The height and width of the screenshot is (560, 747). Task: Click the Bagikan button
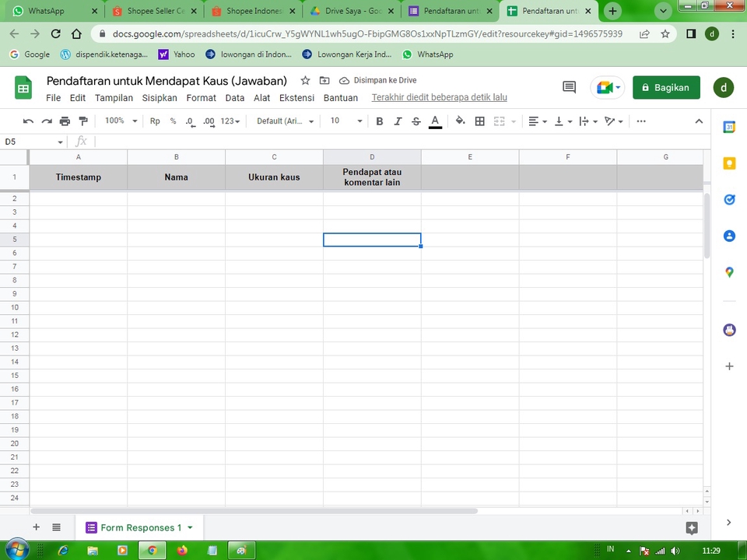click(x=666, y=87)
